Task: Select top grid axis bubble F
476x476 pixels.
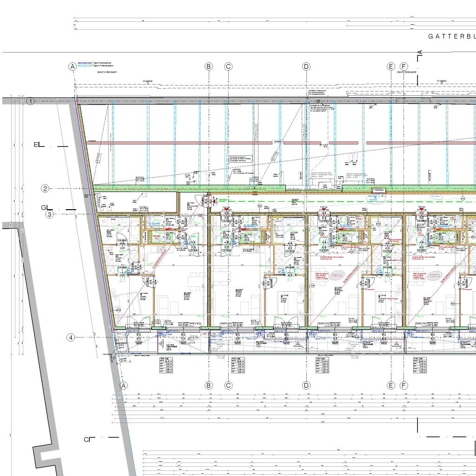Action: 403,66
